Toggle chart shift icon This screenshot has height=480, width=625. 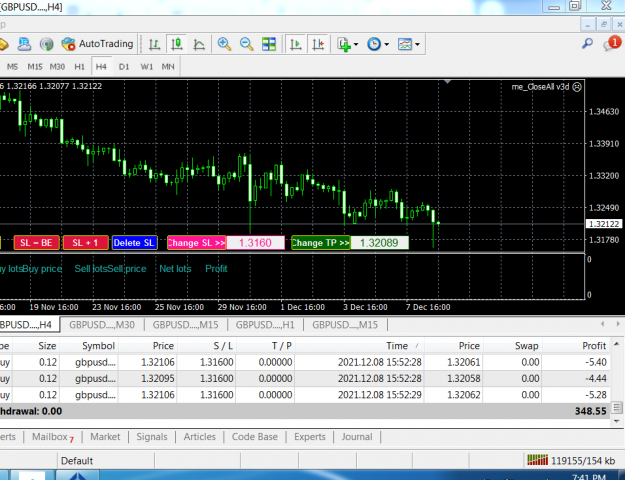[x=318, y=44]
